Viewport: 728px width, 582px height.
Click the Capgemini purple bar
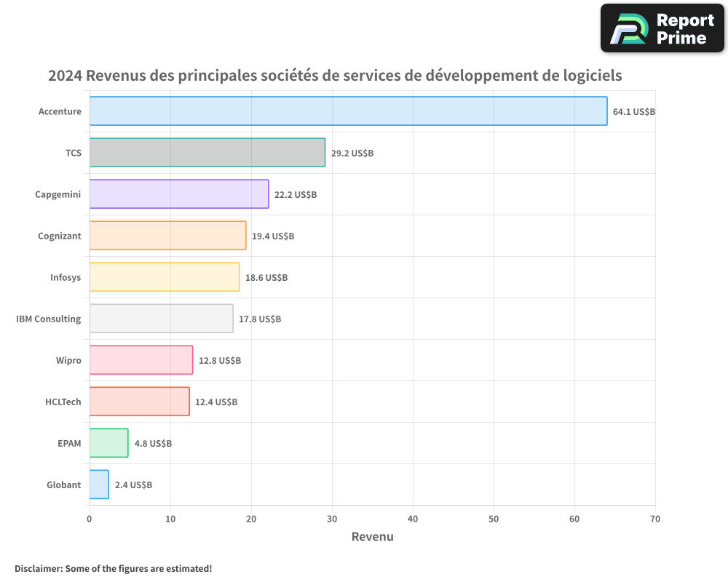[178, 194]
